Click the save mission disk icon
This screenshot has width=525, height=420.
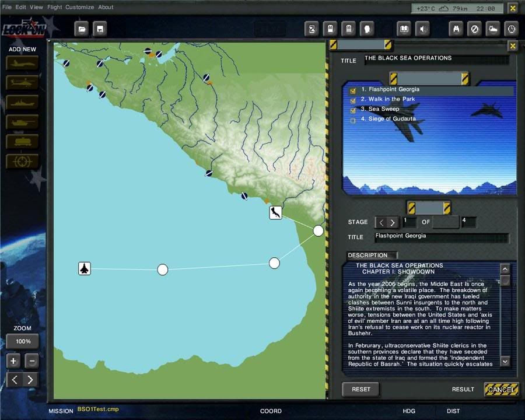coord(100,29)
